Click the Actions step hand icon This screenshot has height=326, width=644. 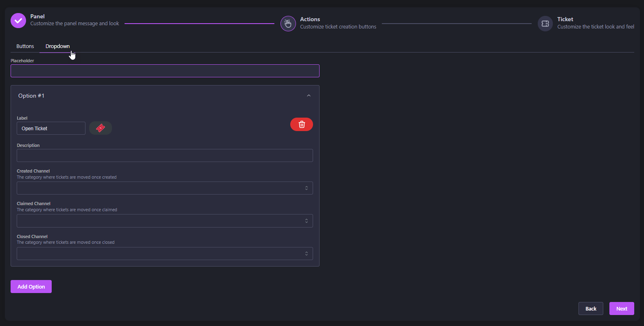(x=288, y=24)
